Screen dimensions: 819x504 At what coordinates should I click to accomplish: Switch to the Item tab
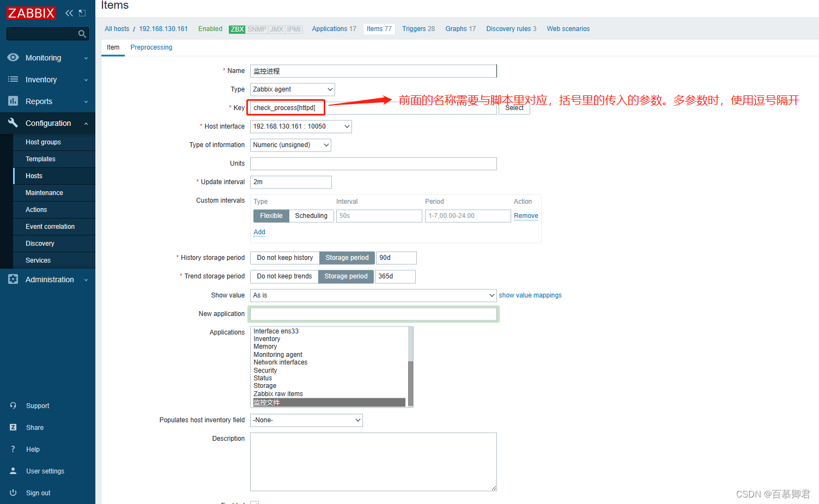(113, 47)
